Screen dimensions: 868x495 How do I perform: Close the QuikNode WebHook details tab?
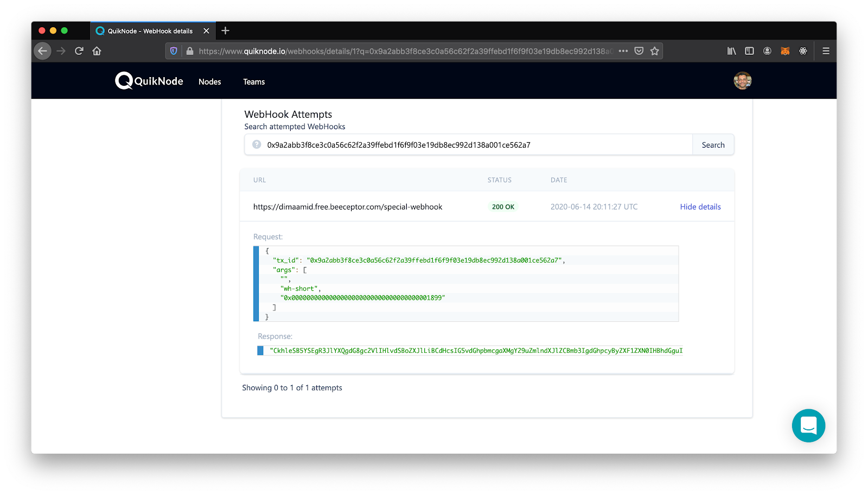click(206, 31)
